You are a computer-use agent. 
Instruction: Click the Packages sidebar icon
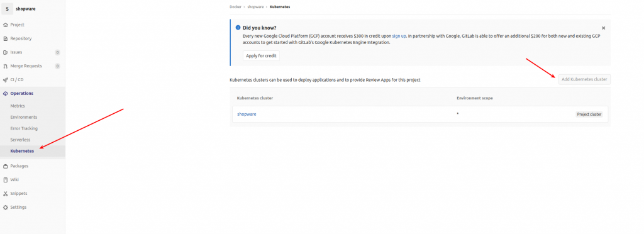point(5,166)
